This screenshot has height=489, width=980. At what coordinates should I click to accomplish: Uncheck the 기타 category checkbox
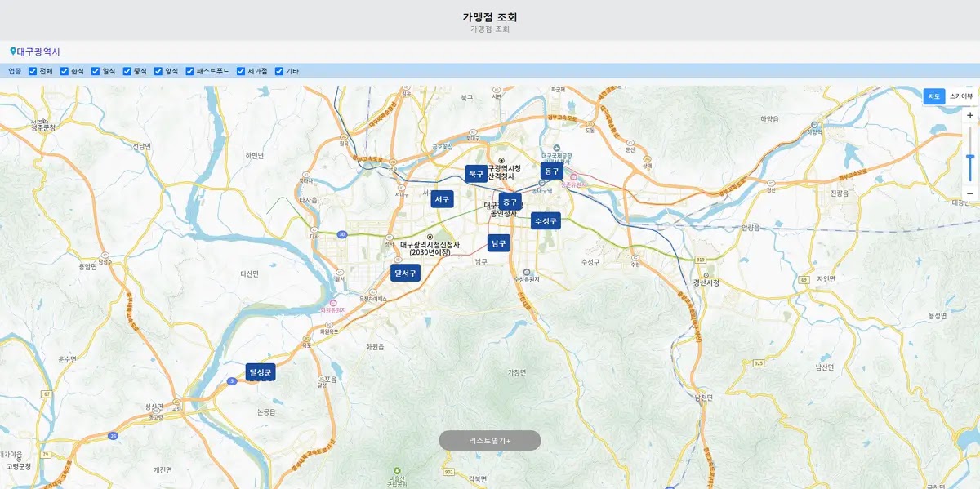(278, 71)
